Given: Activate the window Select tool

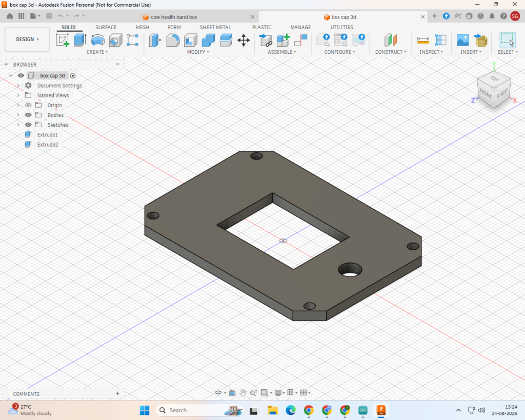Looking at the screenshot, I should (x=507, y=40).
